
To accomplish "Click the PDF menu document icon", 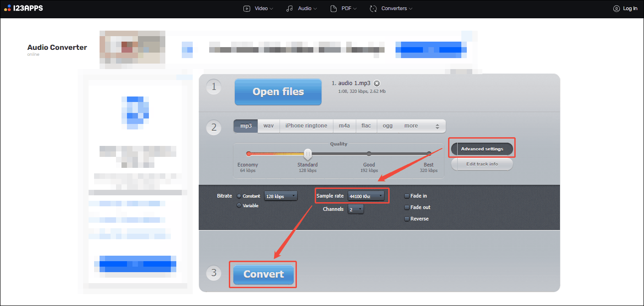I will click(x=333, y=9).
